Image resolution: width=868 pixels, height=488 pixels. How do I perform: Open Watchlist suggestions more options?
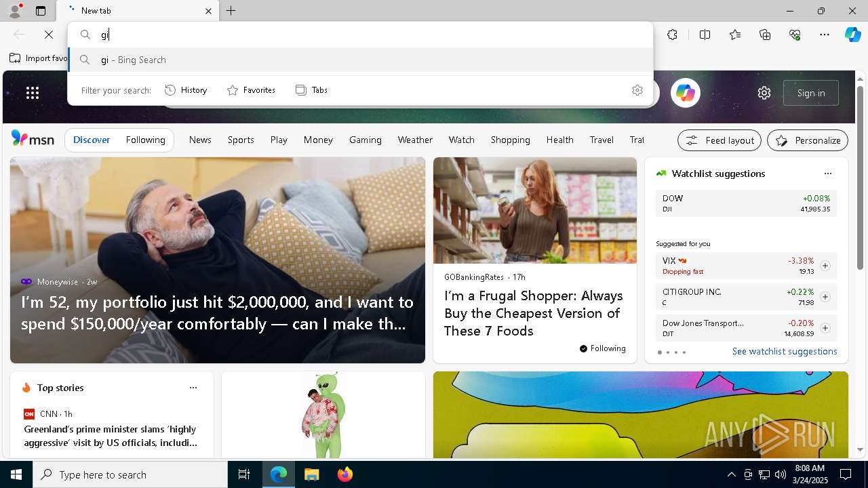click(x=828, y=174)
